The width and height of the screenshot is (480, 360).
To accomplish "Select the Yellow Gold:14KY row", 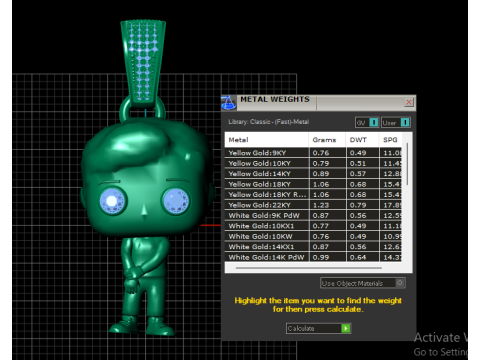I will click(313, 174).
